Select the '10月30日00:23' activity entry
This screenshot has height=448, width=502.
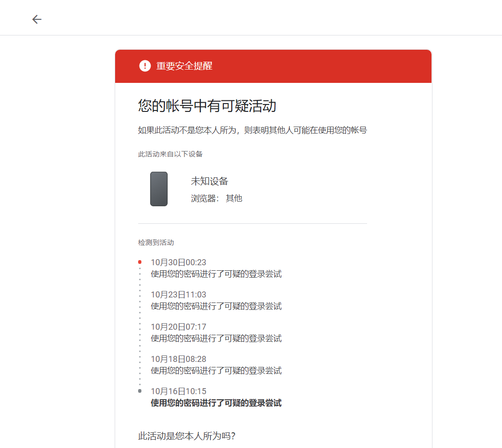coord(178,262)
